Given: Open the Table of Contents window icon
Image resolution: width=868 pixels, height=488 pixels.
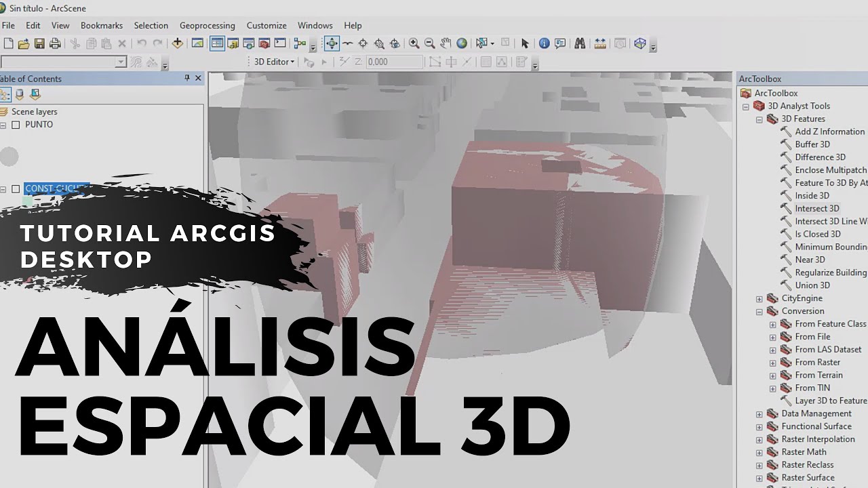Looking at the screenshot, I should (x=217, y=43).
